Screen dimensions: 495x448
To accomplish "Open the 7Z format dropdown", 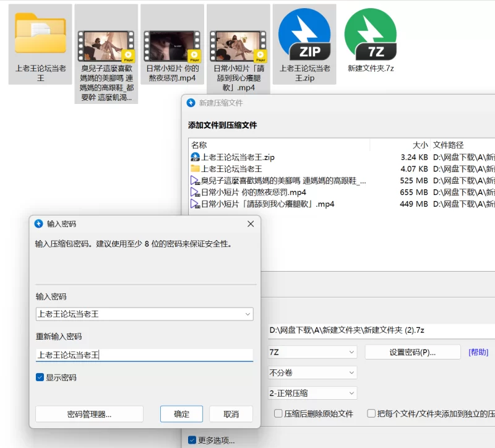I will pos(312,352).
